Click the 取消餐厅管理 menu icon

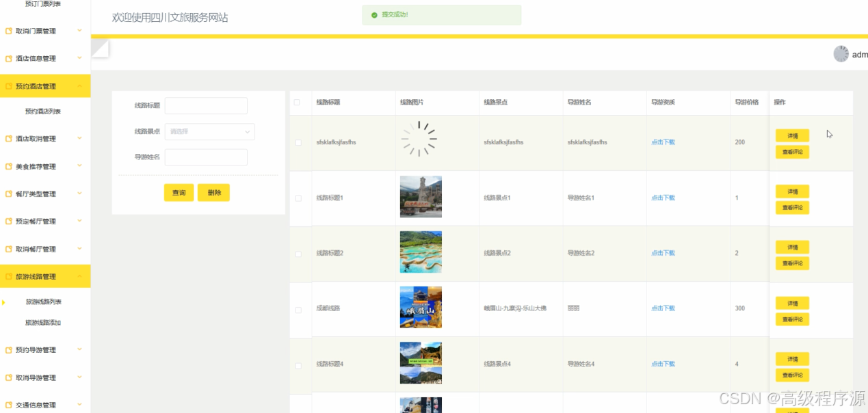(x=9, y=250)
